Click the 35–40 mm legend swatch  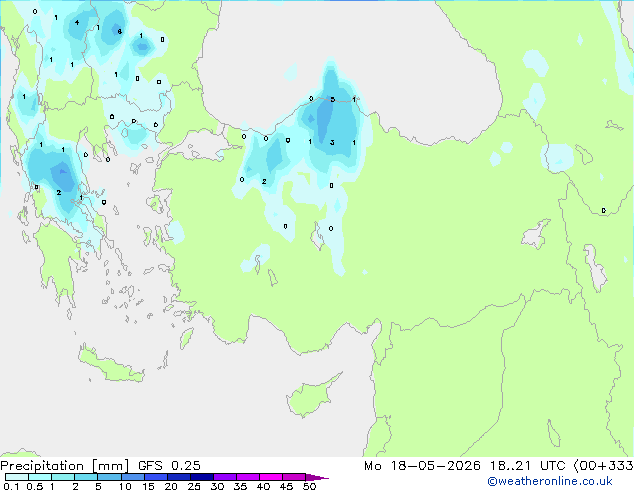coord(247,477)
